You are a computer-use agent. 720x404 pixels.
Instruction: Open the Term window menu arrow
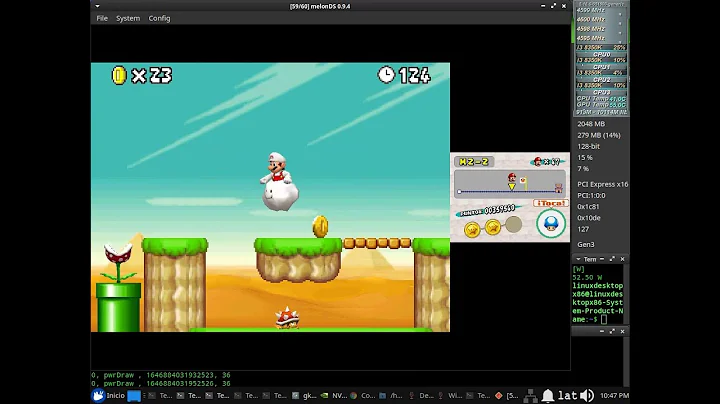tap(578, 259)
